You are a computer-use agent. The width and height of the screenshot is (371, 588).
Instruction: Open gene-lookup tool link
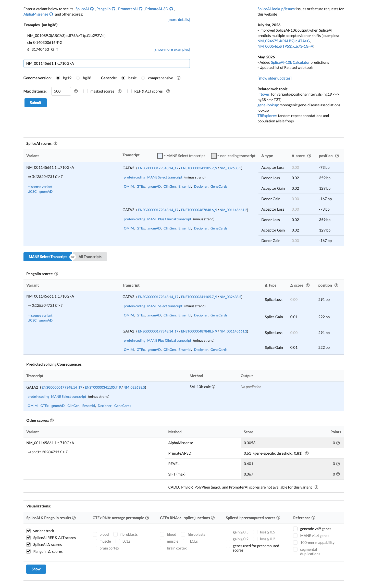tap(268, 105)
